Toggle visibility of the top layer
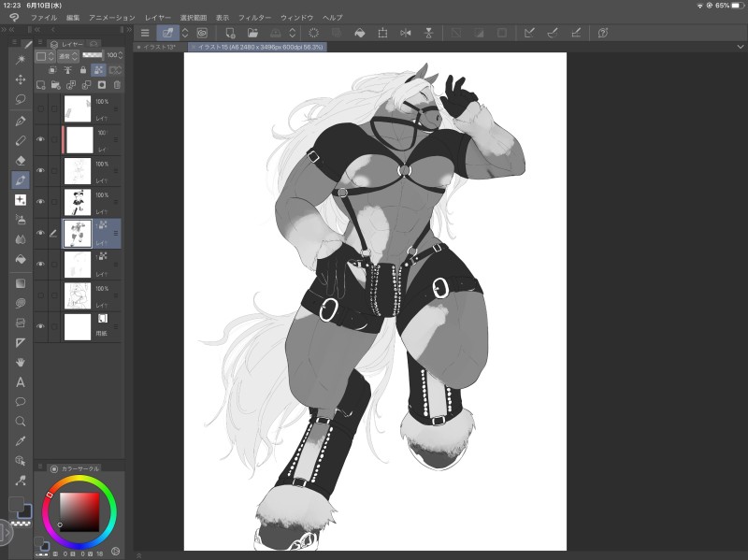Image resolution: width=748 pixels, height=560 pixels. [40, 108]
